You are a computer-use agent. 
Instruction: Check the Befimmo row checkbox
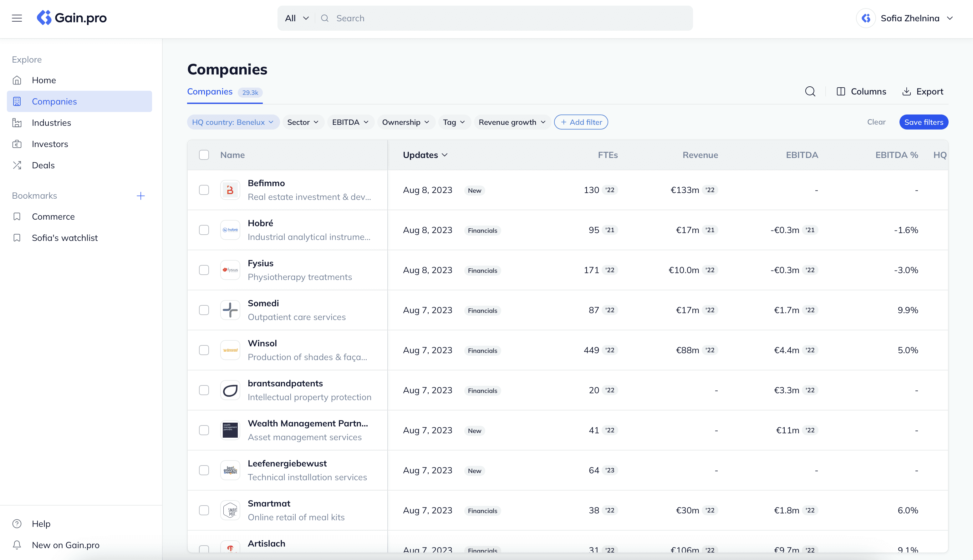(204, 190)
